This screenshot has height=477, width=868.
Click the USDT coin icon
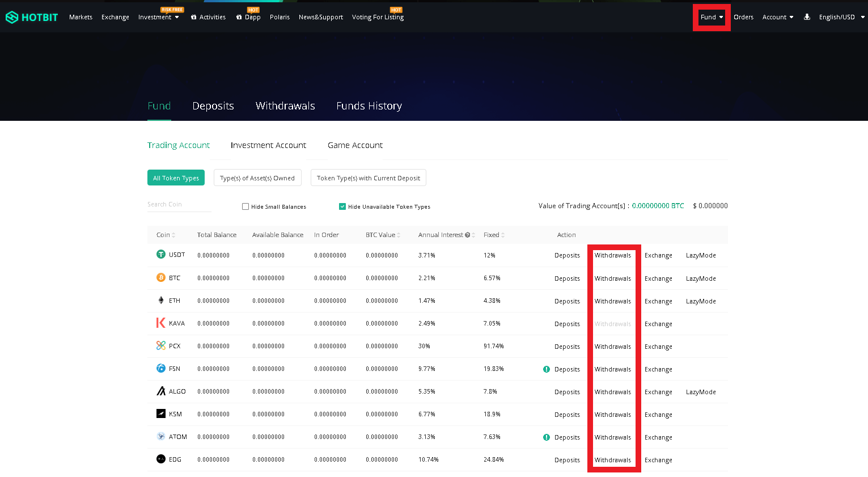[x=161, y=255]
